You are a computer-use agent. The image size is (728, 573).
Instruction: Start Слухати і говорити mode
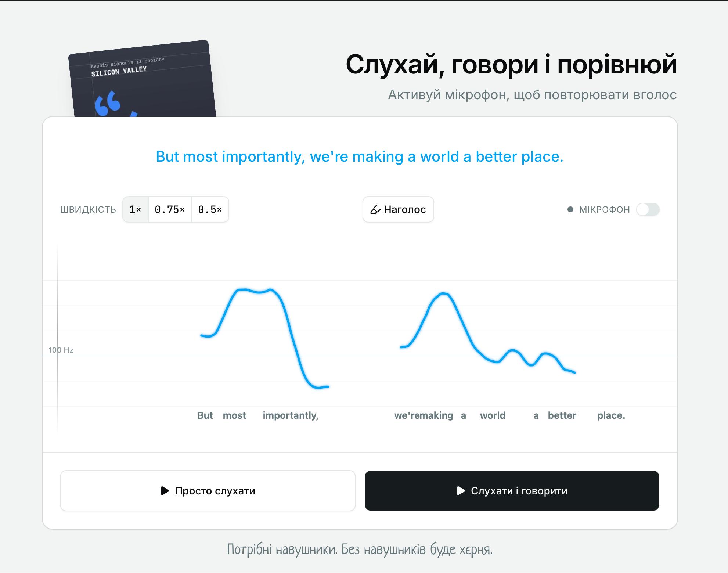(x=512, y=491)
